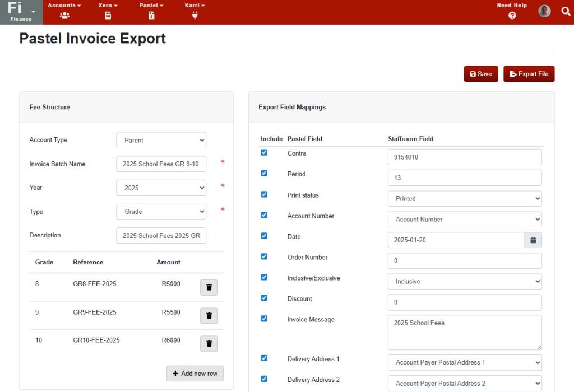The height and width of the screenshot is (392, 574).
Task: Toggle the Print status include checkbox
Action: click(264, 194)
